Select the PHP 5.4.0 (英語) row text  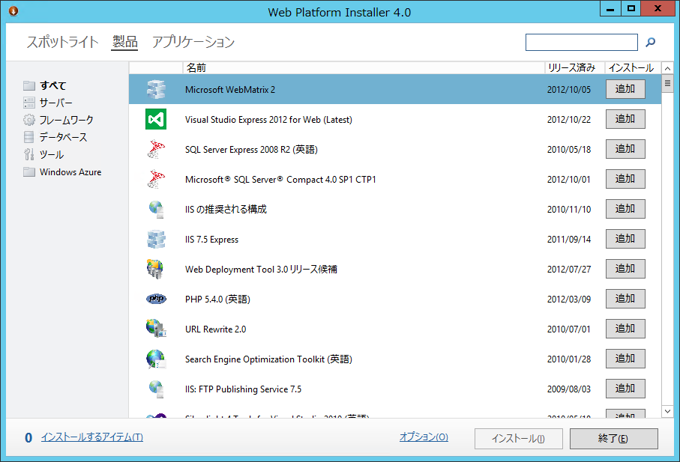(x=218, y=299)
